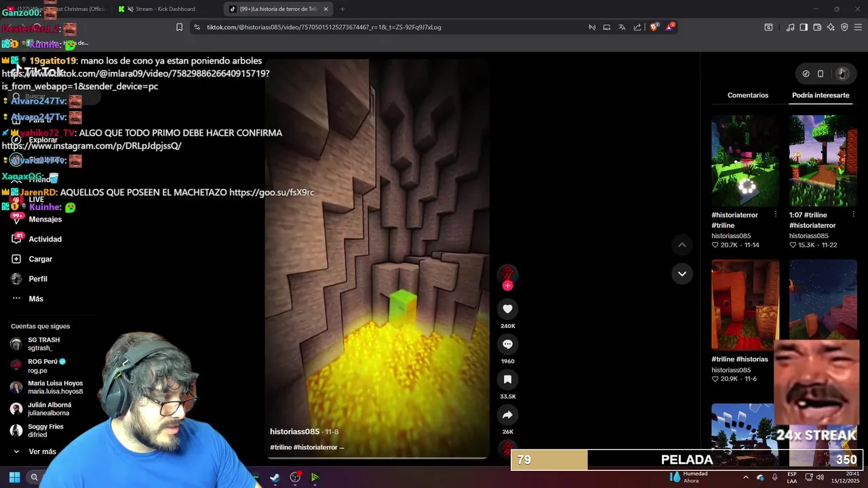Open the TikTok get-app phone icon
The image size is (868, 488).
tap(821, 73)
